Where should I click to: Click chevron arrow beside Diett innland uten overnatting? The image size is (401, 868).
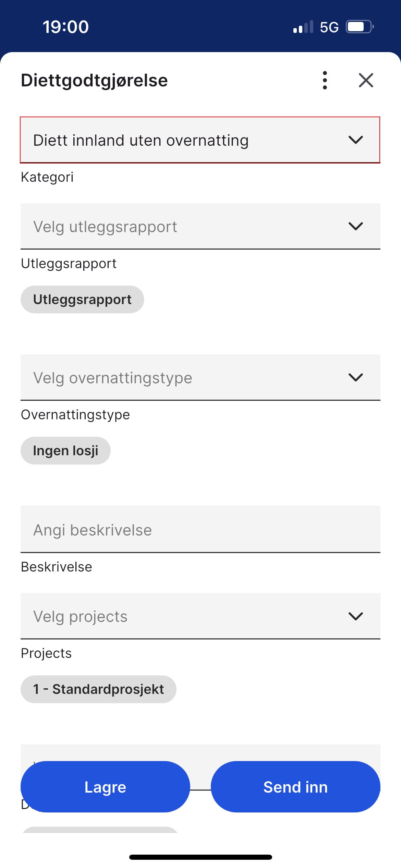(355, 140)
